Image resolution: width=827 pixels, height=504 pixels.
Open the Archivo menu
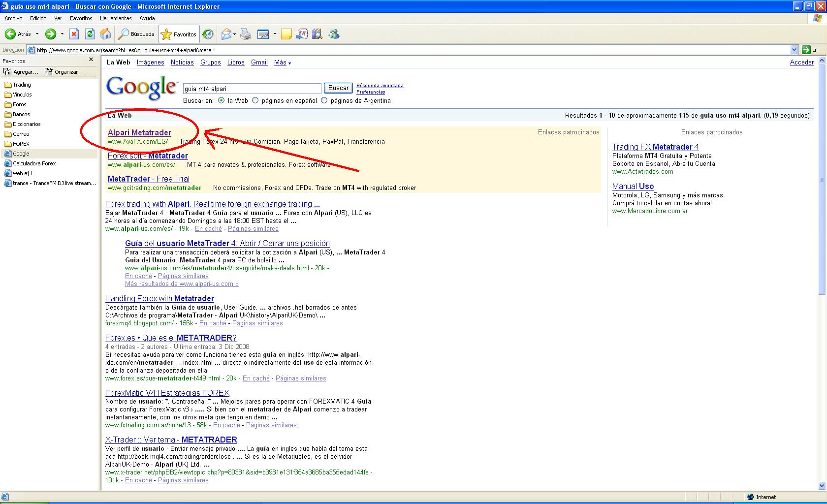(x=13, y=18)
